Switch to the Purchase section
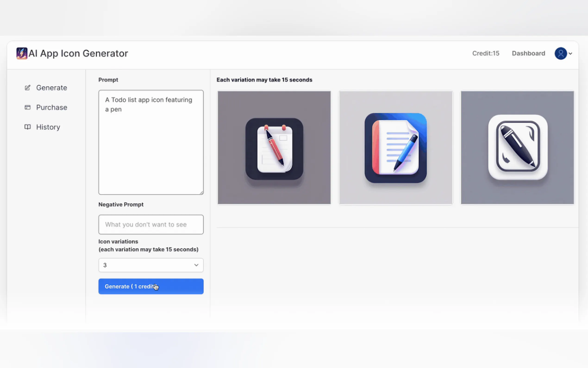Screen dimensions: 588x368 pos(52,107)
